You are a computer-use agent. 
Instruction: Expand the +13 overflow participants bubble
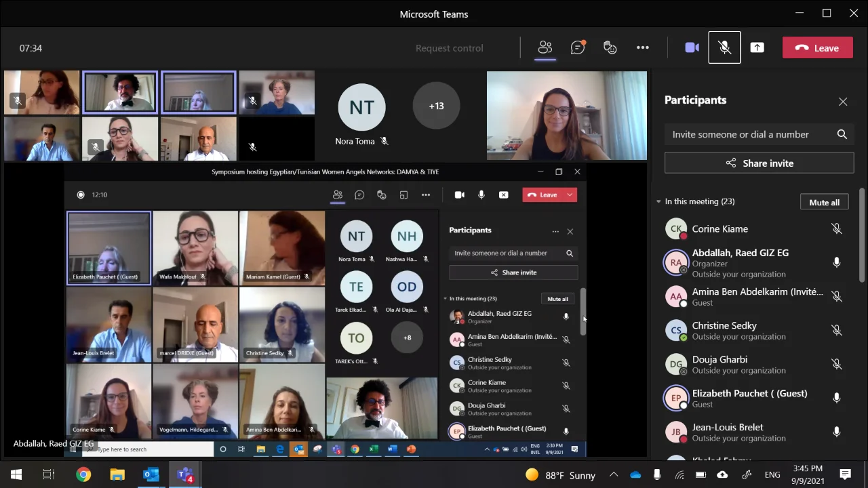coord(436,106)
